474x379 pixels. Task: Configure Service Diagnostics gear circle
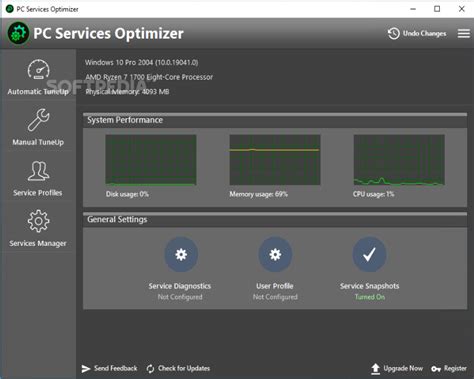[181, 254]
